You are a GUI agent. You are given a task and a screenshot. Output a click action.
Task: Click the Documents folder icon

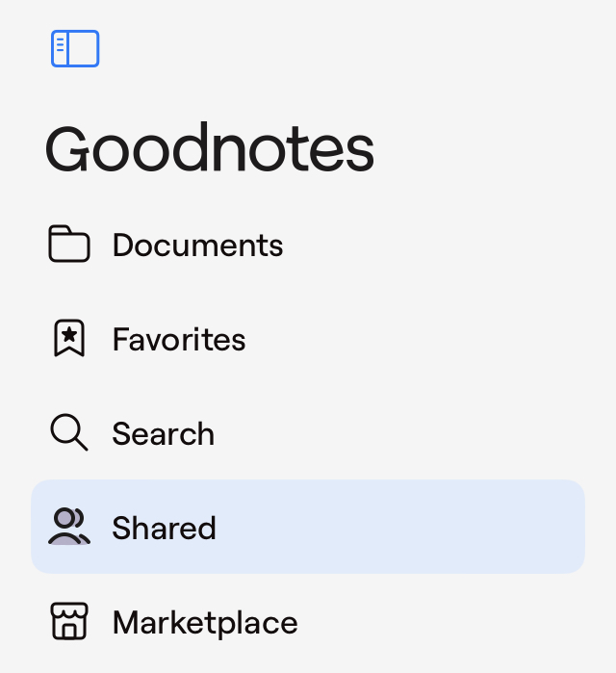tap(69, 245)
